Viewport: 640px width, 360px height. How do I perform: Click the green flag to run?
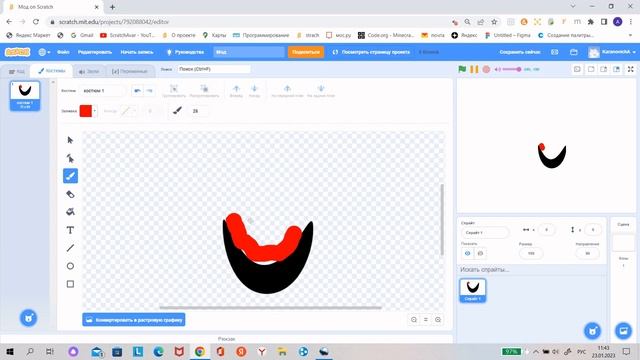click(x=462, y=69)
